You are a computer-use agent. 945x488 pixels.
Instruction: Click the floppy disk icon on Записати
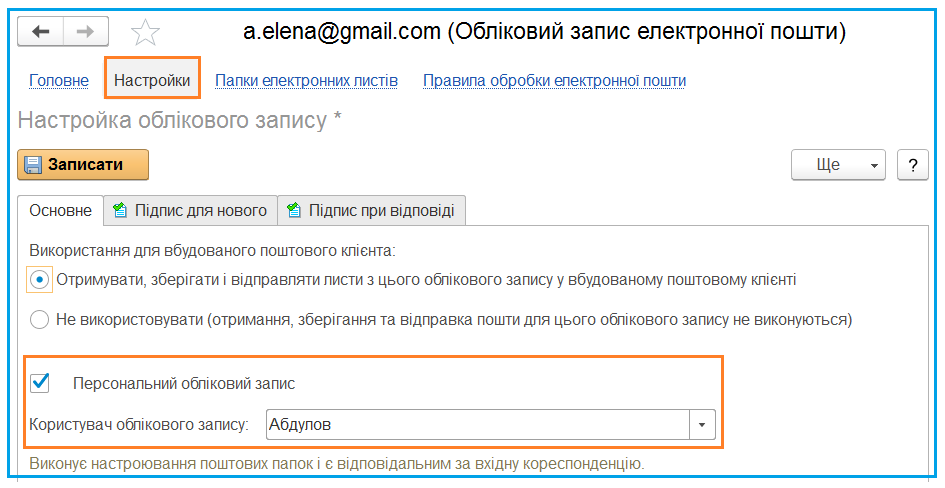(33, 165)
